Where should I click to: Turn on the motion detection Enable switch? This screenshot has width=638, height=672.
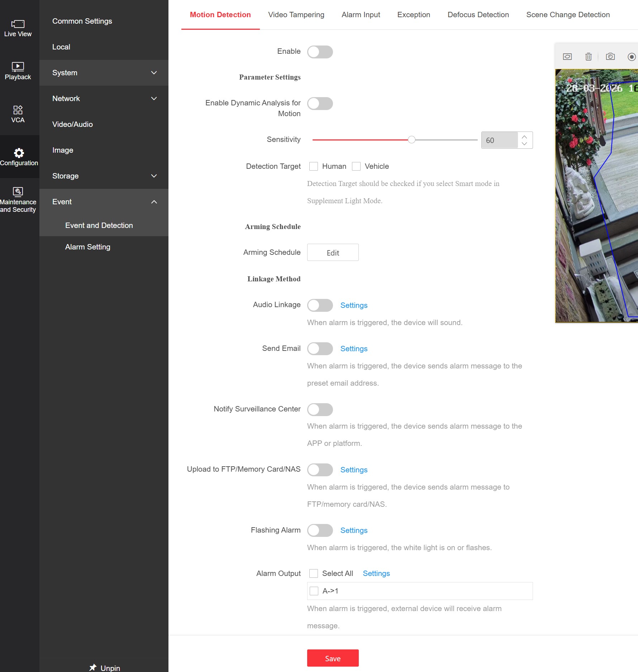(x=320, y=52)
